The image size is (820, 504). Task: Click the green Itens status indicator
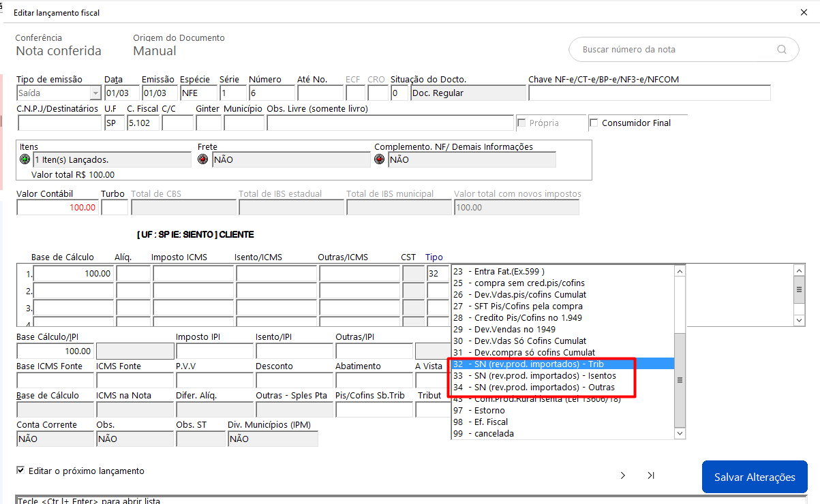click(x=25, y=159)
